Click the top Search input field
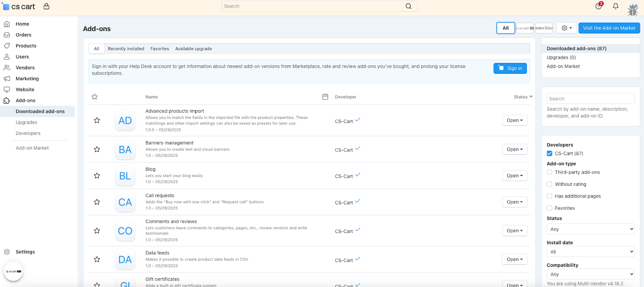644x287 pixels. pos(320,6)
